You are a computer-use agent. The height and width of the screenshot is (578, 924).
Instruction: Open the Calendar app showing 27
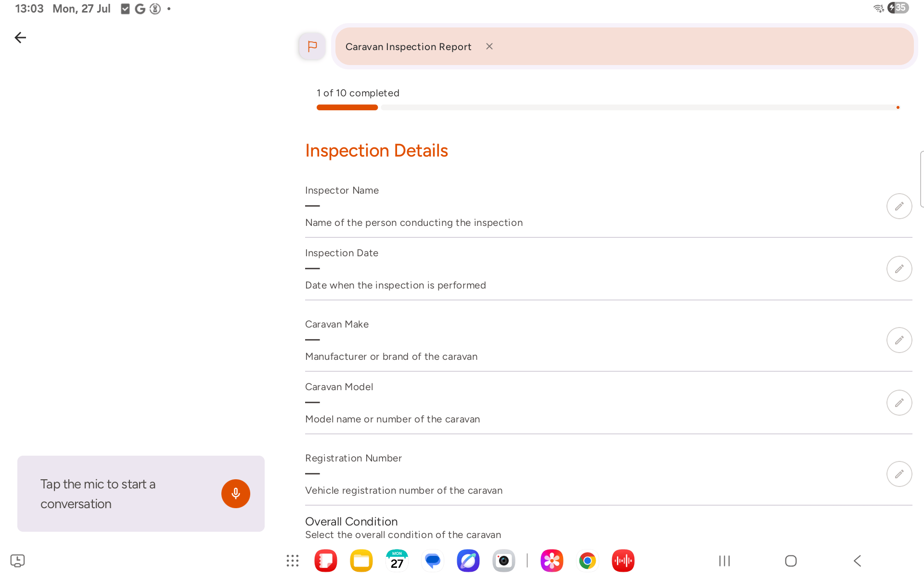click(x=397, y=561)
